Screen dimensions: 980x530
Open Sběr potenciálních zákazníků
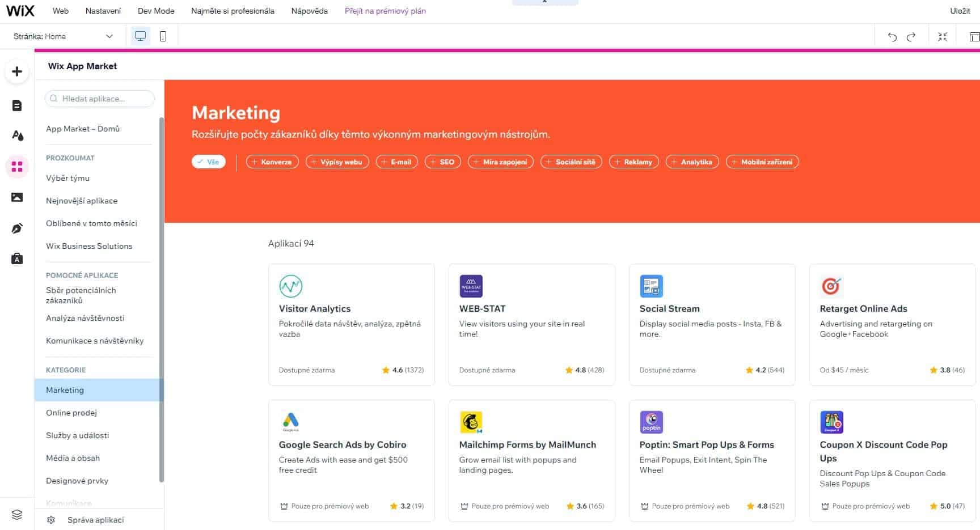(81, 295)
